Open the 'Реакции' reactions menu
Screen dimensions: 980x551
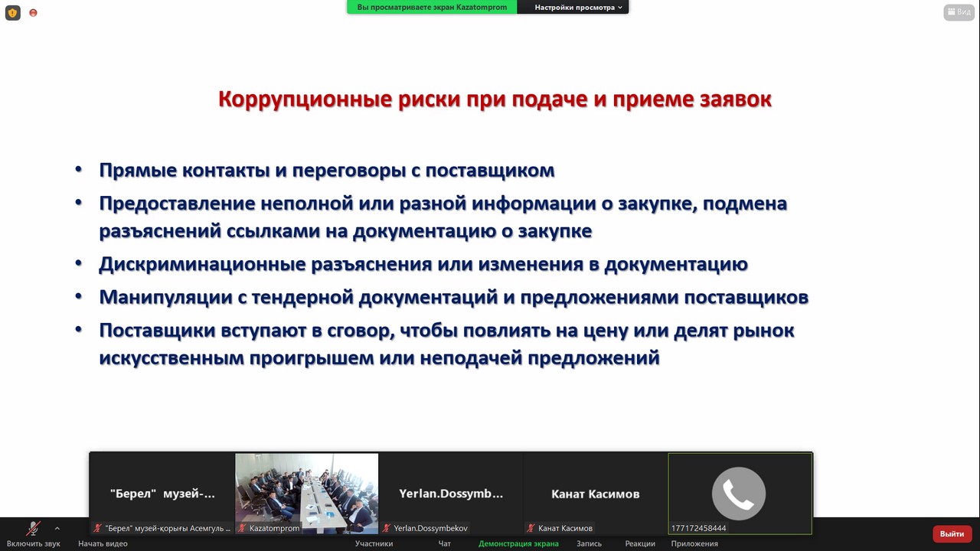(639, 543)
